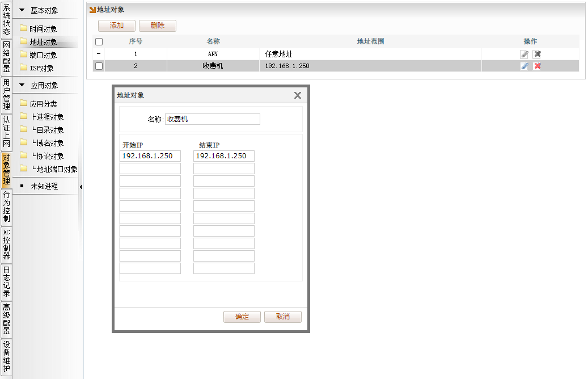The width and height of the screenshot is (588, 379).
Task: Click red delete icon for 收费机 row
Action: [537, 66]
